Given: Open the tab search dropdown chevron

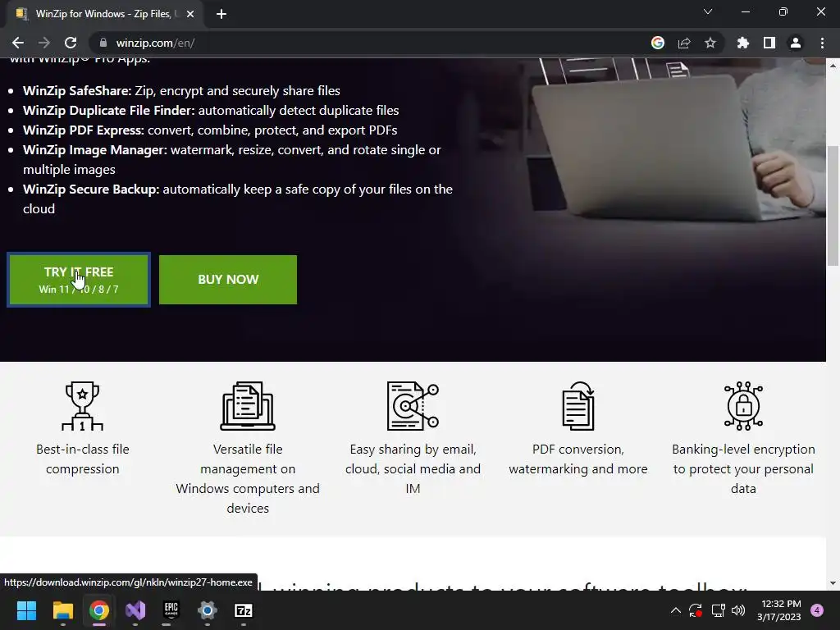Looking at the screenshot, I should 708,11.
